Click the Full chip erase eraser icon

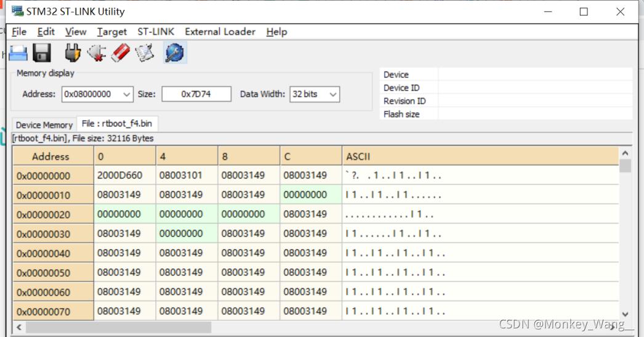pos(120,53)
